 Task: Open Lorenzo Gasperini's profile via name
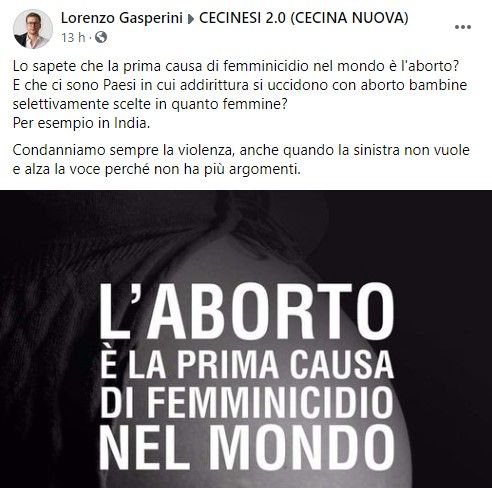tap(122, 18)
